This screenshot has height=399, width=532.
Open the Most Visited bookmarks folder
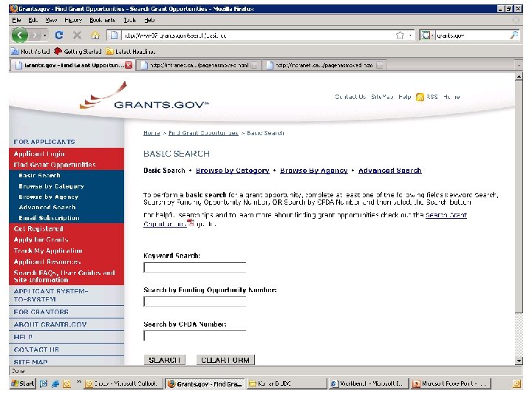click(x=30, y=52)
